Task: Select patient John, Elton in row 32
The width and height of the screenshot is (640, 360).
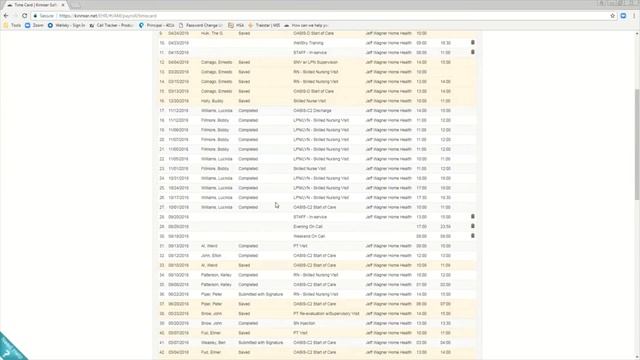Action: click(211, 256)
